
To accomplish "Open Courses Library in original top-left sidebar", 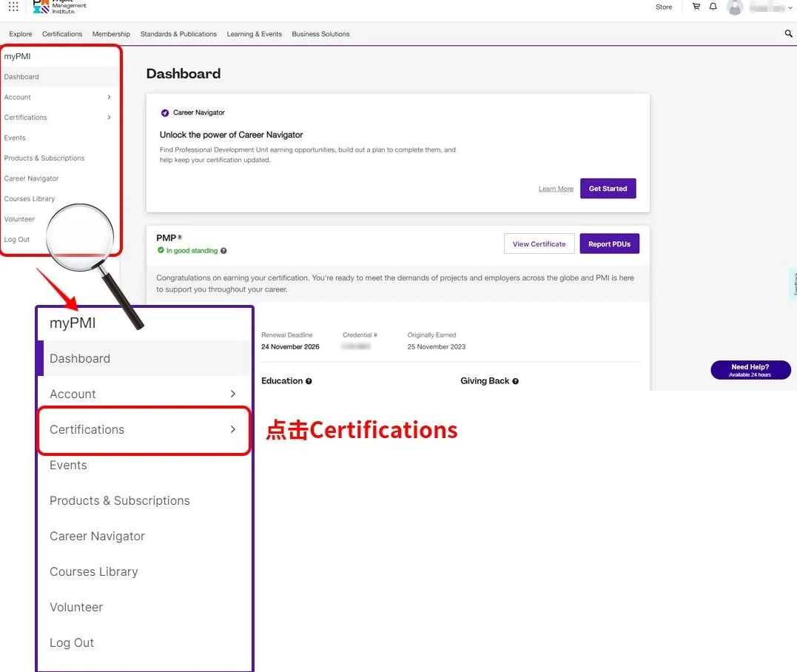I will (x=30, y=199).
